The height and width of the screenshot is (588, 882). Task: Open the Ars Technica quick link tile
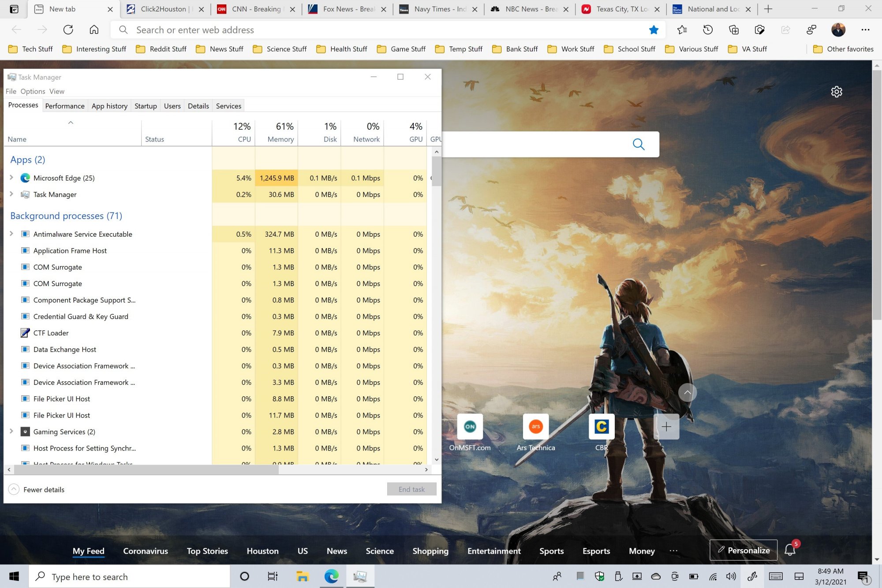pos(535,427)
